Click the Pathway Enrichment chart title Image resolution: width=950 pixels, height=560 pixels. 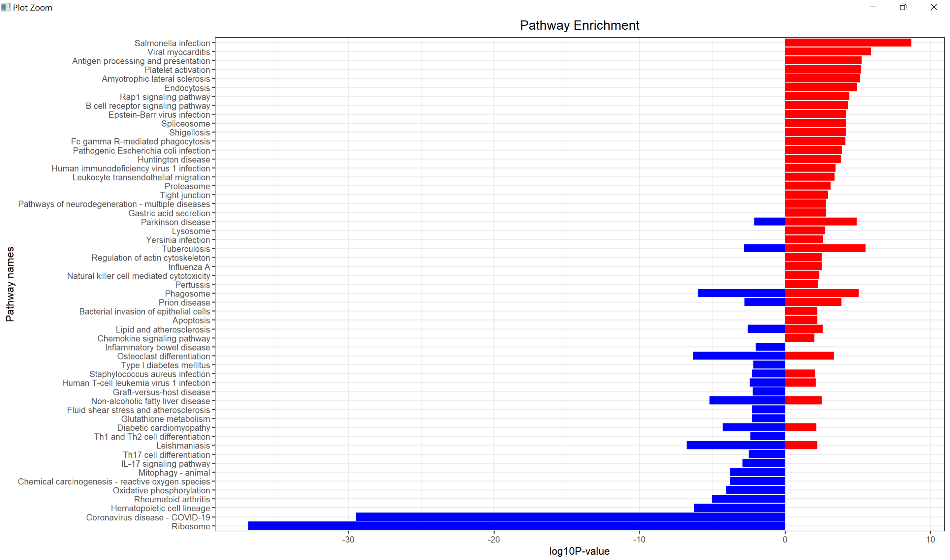[x=579, y=25]
